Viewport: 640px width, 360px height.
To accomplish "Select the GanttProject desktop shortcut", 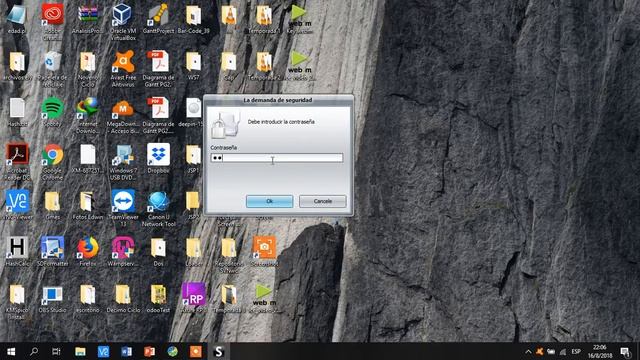I will 158,18.
